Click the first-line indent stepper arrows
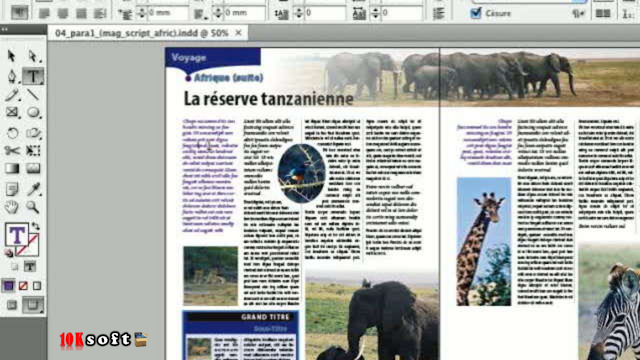Image resolution: width=640 pixels, height=360 pixels. 142,13
